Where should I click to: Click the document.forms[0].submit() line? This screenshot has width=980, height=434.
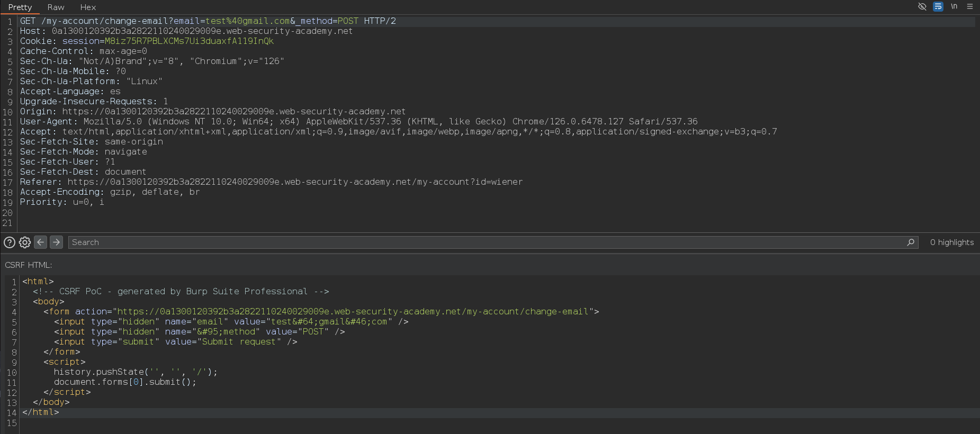click(x=125, y=382)
